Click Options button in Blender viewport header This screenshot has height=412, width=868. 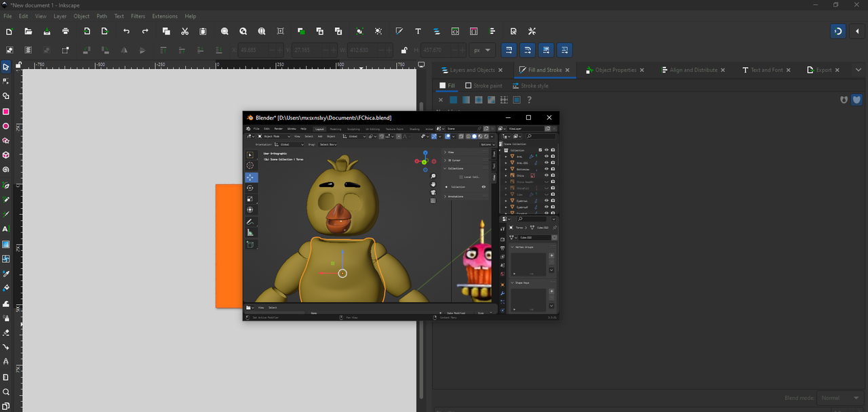(x=488, y=144)
